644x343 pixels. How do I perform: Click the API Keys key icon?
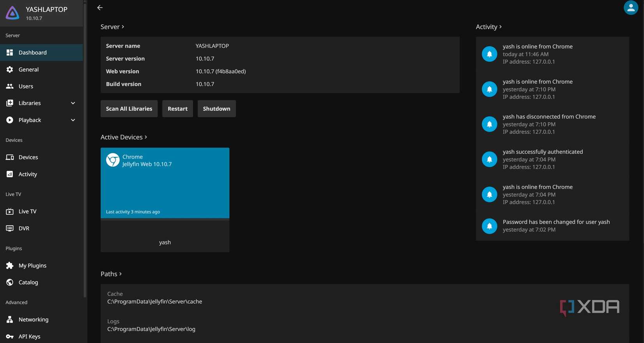(x=10, y=336)
